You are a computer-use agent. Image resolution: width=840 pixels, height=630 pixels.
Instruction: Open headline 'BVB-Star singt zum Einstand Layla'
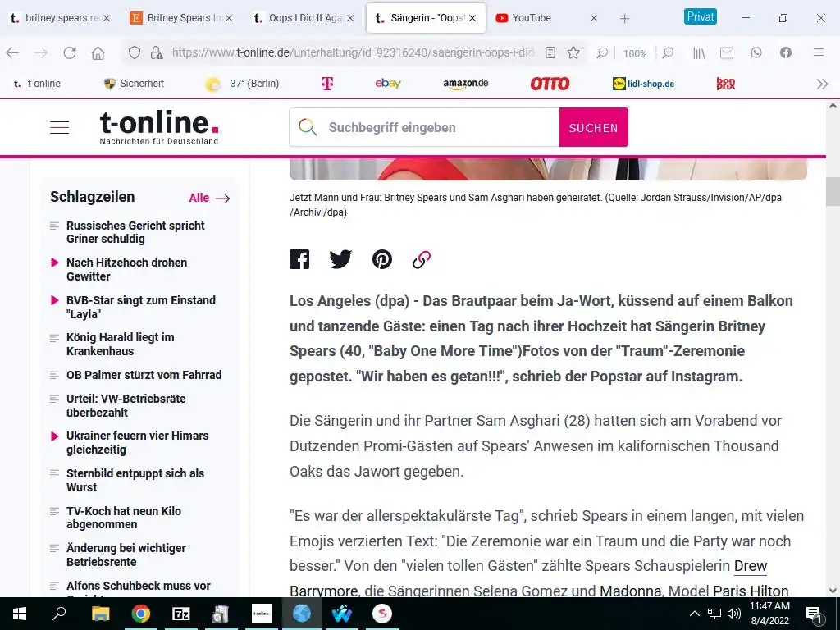click(141, 307)
